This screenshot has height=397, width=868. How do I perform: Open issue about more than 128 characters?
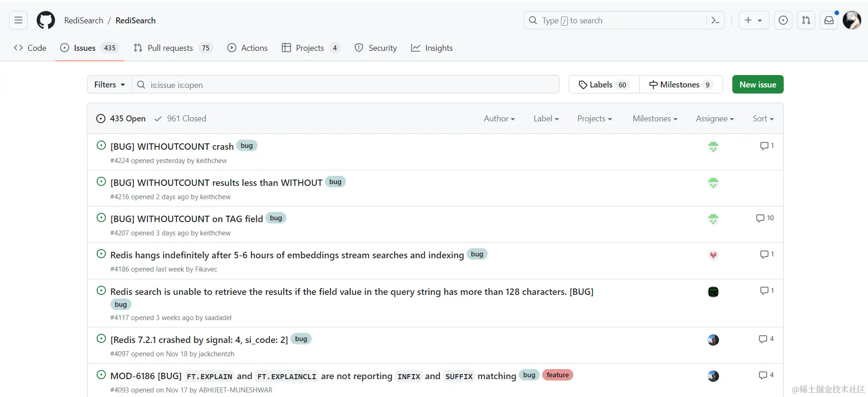(352, 291)
